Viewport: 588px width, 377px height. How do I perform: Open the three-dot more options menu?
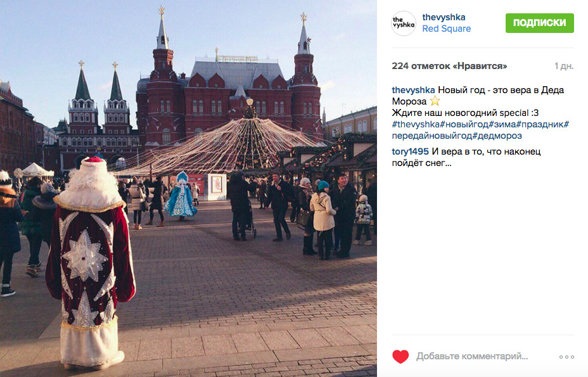coord(566,357)
